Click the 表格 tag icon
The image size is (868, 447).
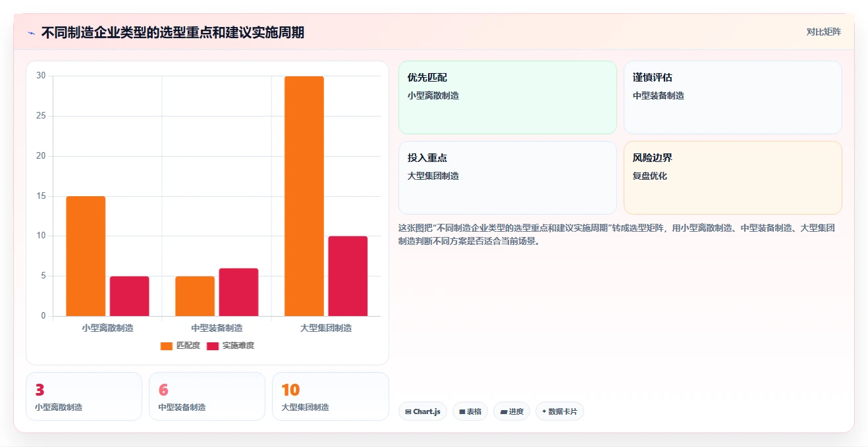click(x=462, y=412)
